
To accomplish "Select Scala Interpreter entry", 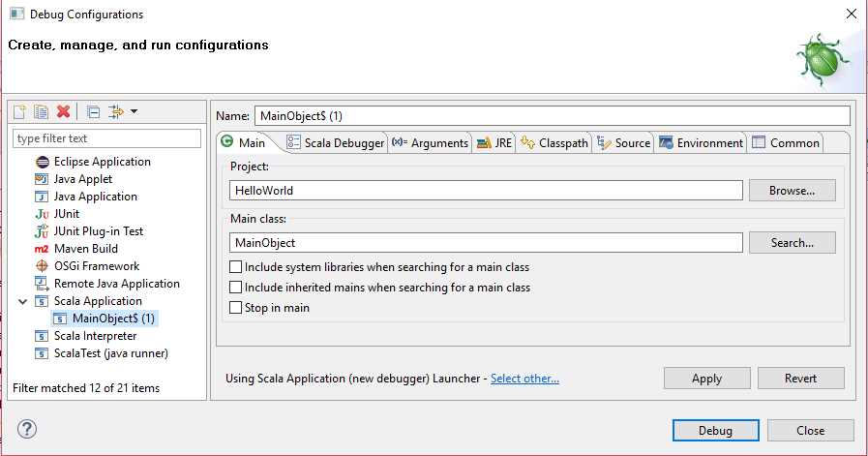I will pyautogui.click(x=95, y=336).
